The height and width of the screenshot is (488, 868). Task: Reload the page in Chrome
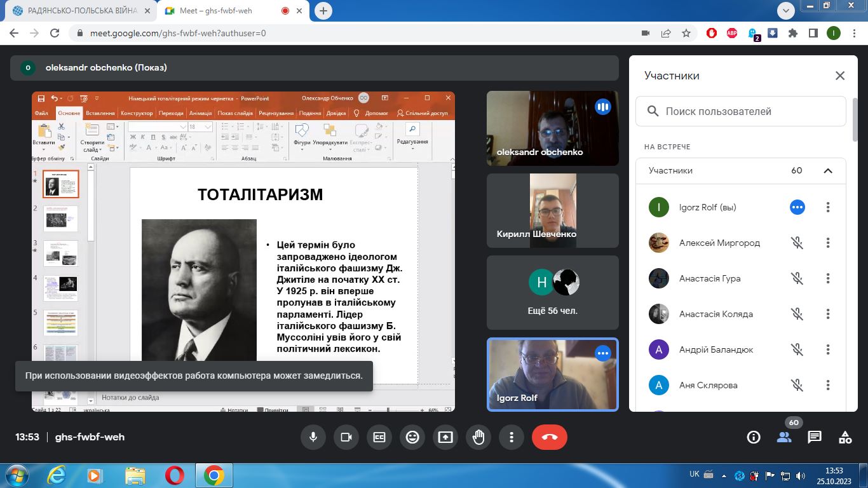pos(55,33)
